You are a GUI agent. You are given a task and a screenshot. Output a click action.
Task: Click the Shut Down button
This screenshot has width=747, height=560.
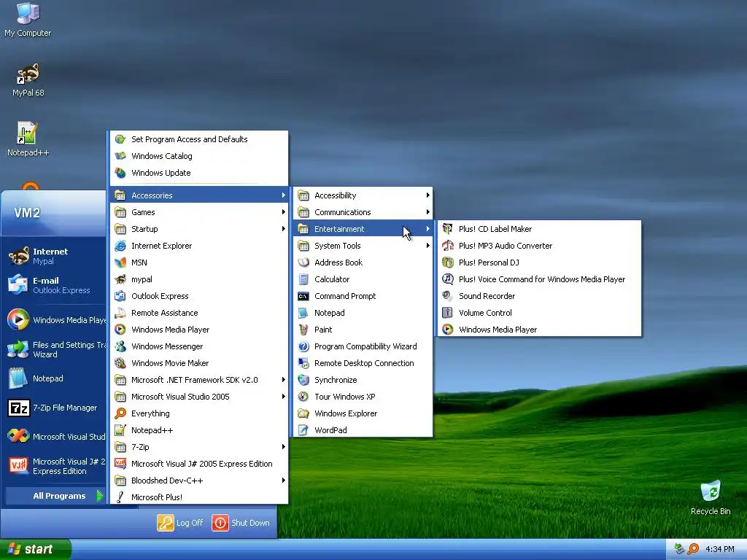241,523
